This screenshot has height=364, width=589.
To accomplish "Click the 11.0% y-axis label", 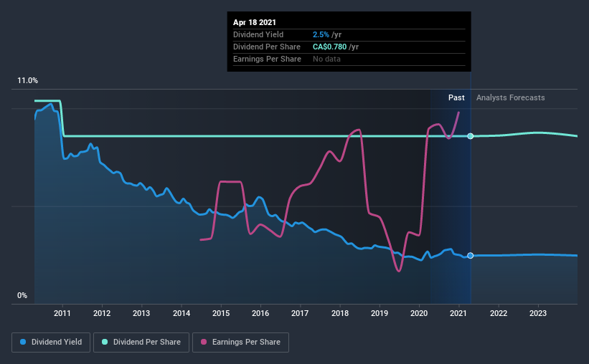I will tap(27, 81).
